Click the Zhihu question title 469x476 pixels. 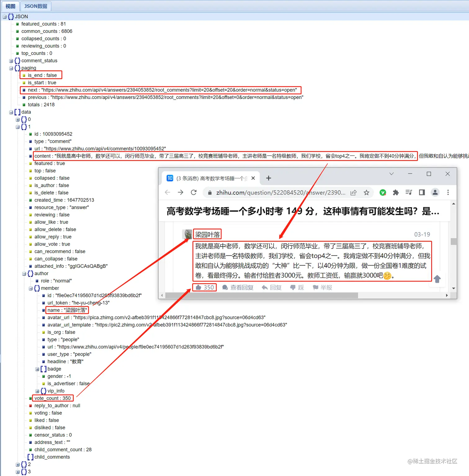tap(303, 211)
